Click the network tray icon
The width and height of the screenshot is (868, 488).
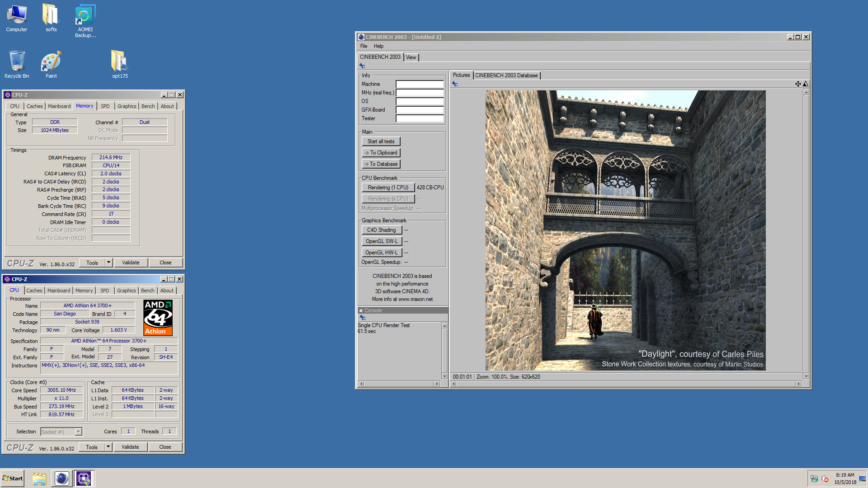click(x=814, y=479)
